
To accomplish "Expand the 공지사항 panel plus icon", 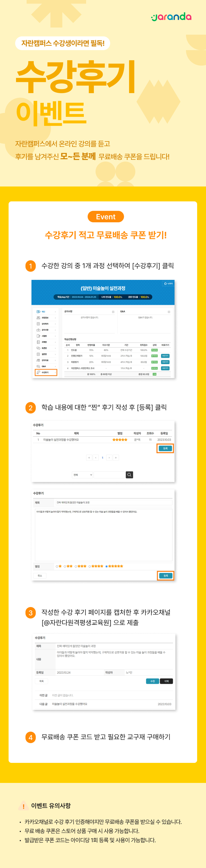I will tap(113, 312).
